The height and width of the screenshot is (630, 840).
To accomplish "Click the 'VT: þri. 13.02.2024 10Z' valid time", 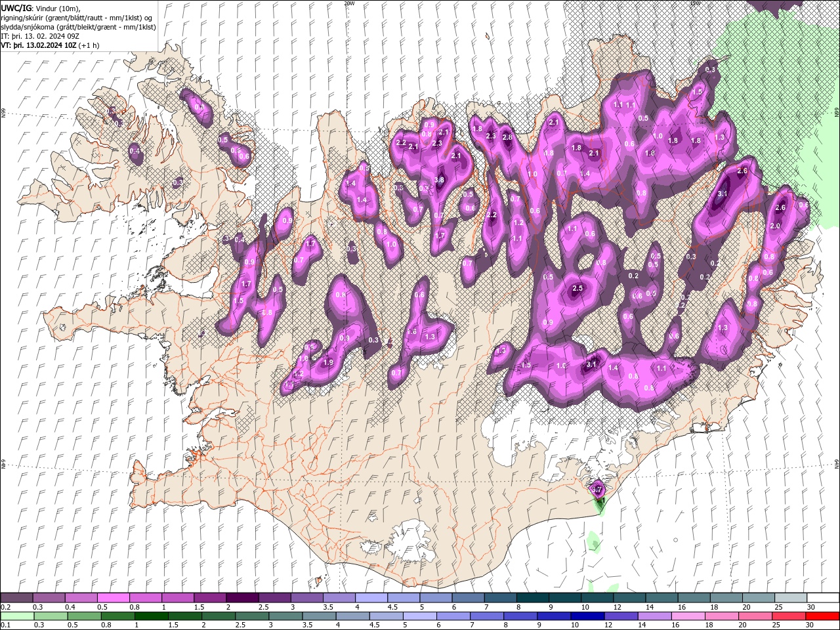I will (x=38, y=45).
